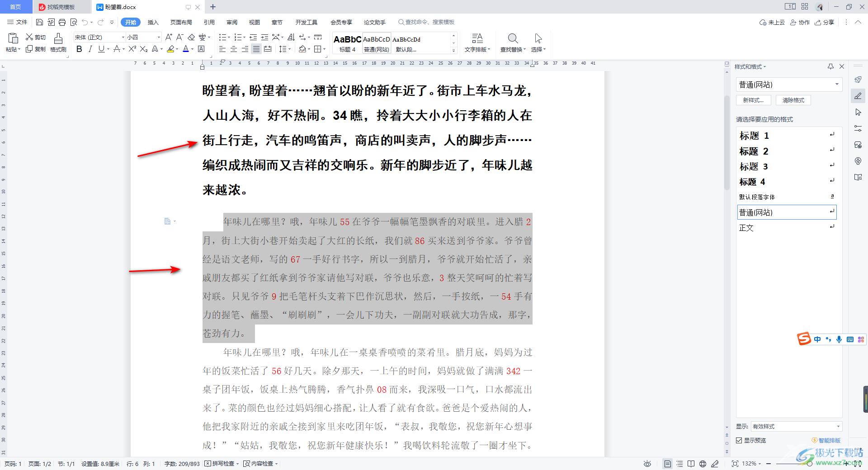The height and width of the screenshot is (470, 868).
Task: Switch to 审阅 ribbon tab
Action: tap(232, 22)
